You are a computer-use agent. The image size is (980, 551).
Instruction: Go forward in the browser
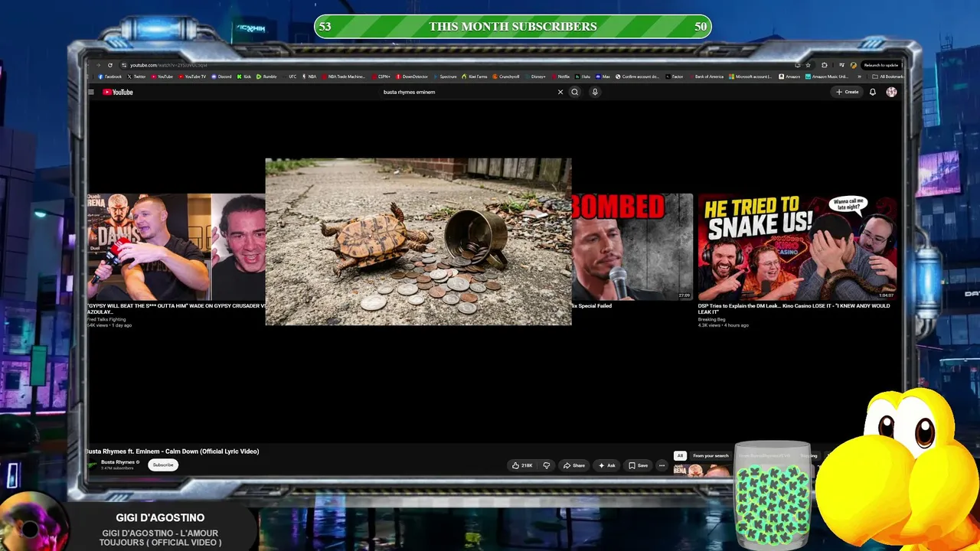click(98, 65)
